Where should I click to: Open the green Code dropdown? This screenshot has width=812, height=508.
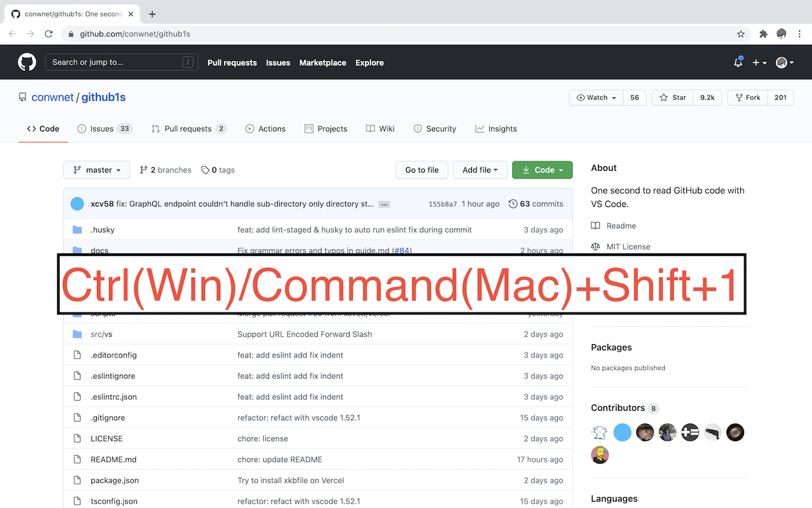542,170
